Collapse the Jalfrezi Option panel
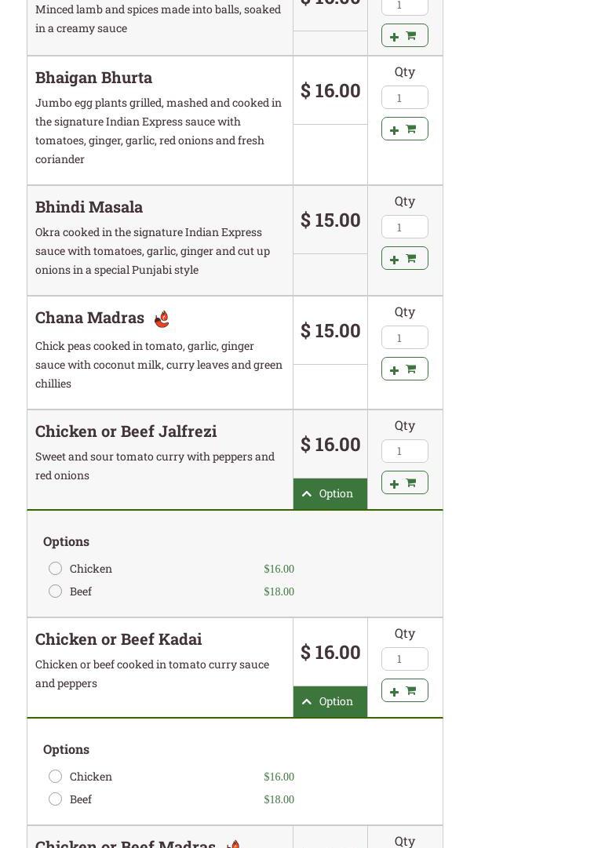This screenshot has height=848, width=616. [x=330, y=493]
